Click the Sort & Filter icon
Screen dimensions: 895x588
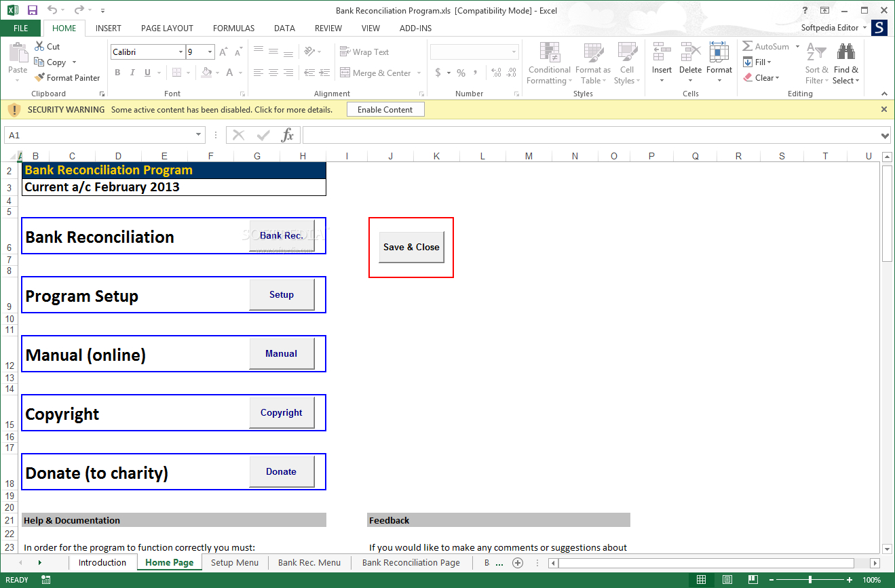(x=816, y=53)
